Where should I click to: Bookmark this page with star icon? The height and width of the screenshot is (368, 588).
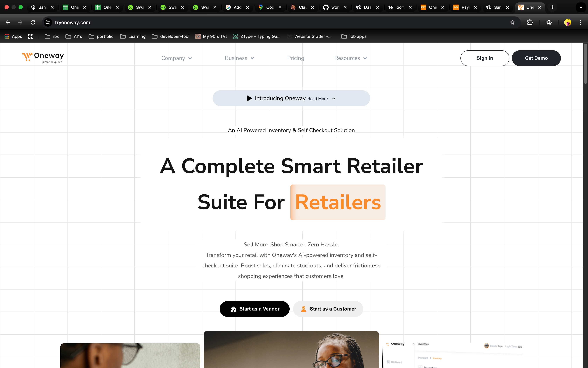(512, 22)
